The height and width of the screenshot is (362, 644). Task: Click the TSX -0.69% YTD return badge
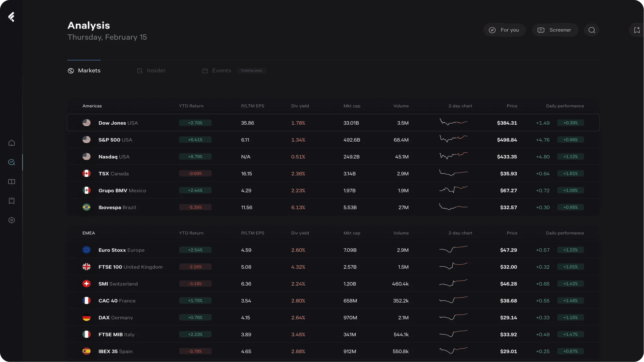coord(195,173)
